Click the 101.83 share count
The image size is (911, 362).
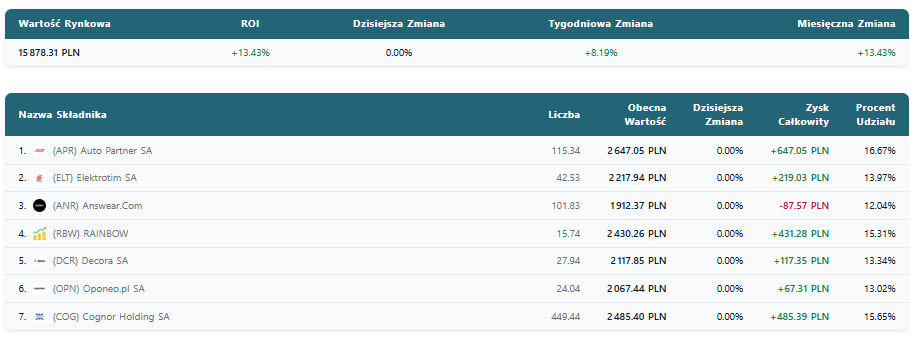pyautogui.click(x=566, y=206)
